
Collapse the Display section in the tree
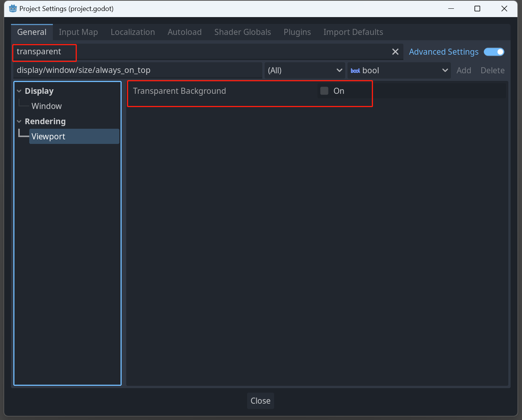(19, 91)
